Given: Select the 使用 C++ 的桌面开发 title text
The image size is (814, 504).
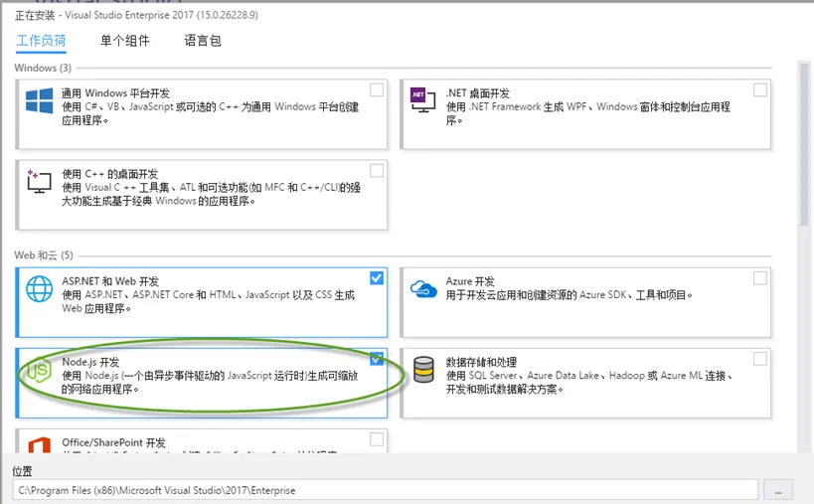Looking at the screenshot, I should click(109, 174).
